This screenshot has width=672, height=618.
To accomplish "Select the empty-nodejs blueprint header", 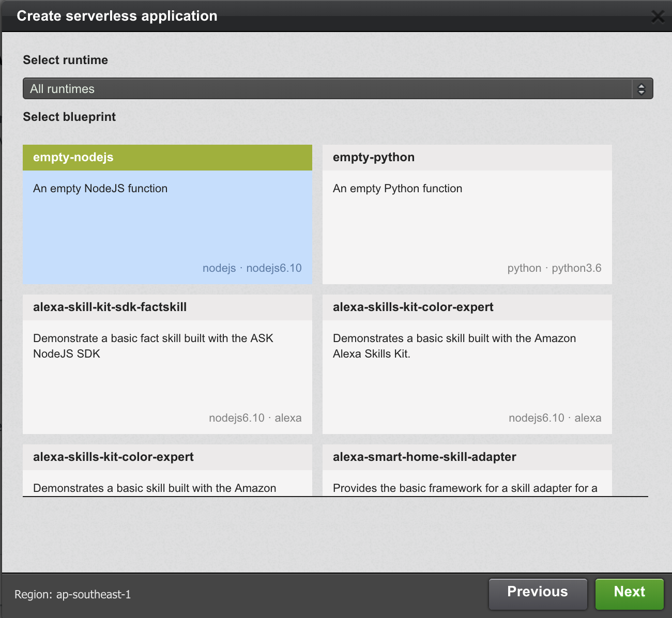I will (167, 158).
